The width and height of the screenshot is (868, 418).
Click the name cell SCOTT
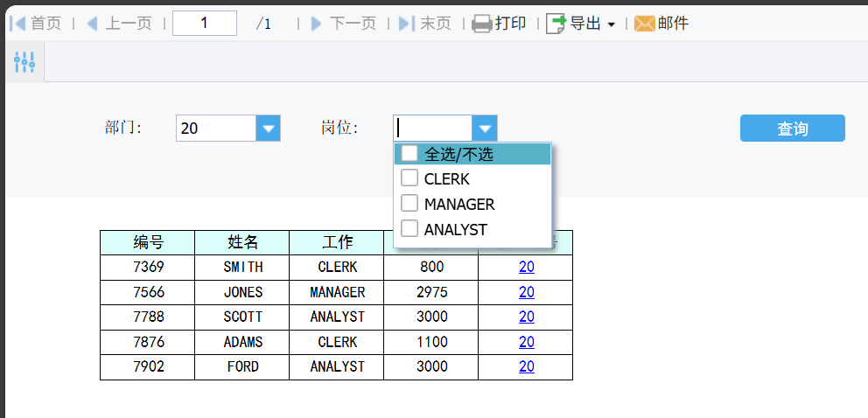click(x=242, y=317)
